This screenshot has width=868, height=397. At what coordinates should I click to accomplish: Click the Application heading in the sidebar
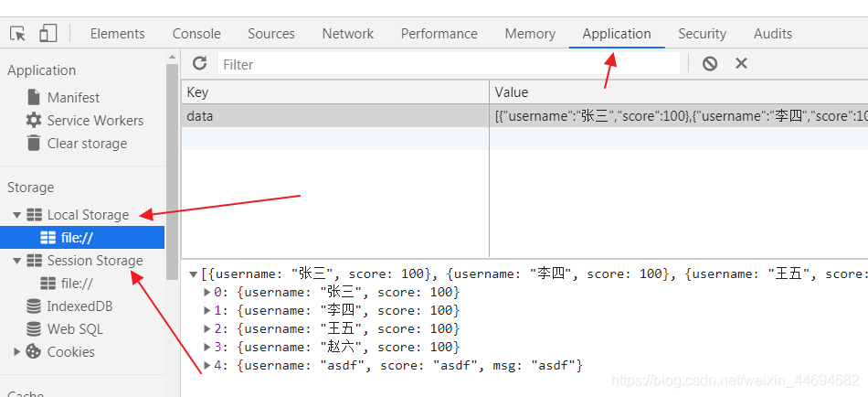tap(41, 70)
